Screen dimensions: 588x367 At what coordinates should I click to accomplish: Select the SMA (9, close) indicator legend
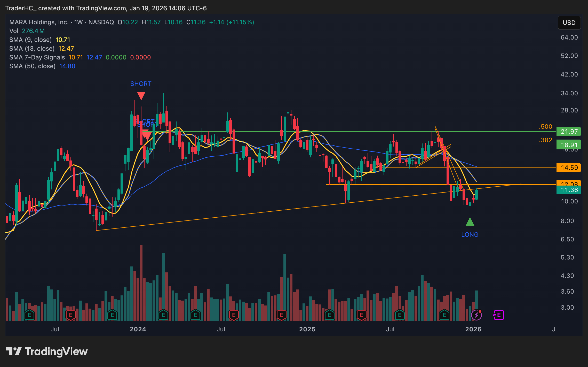(30, 40)
